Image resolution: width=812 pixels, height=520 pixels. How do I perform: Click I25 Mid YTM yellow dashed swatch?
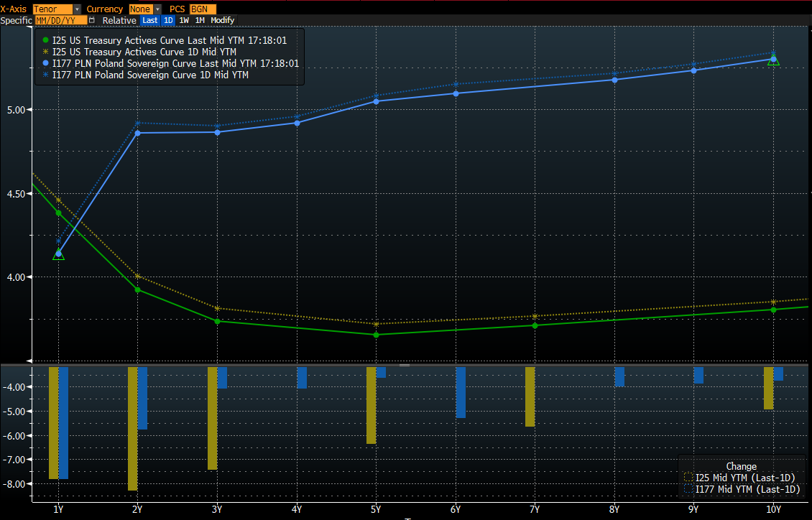coord(688,478)
